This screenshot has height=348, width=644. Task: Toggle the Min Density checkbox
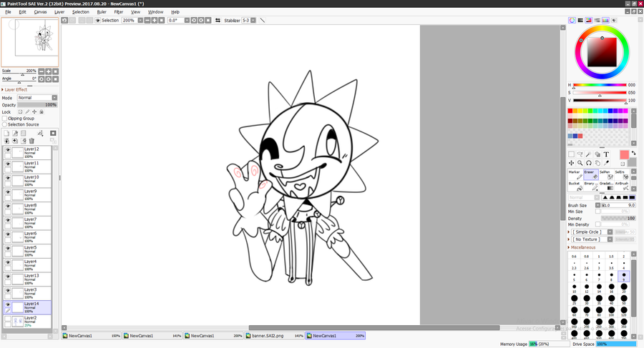(598, 224)
